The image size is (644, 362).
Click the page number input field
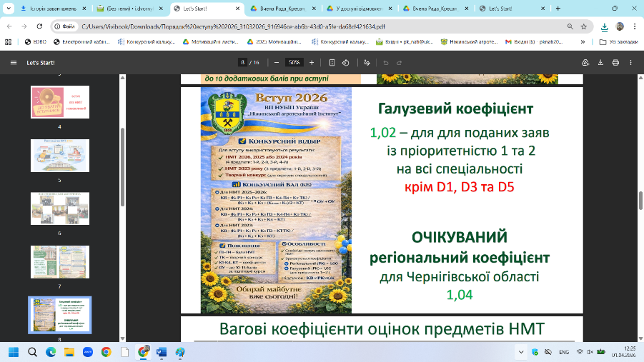click(x=244, y=62)
